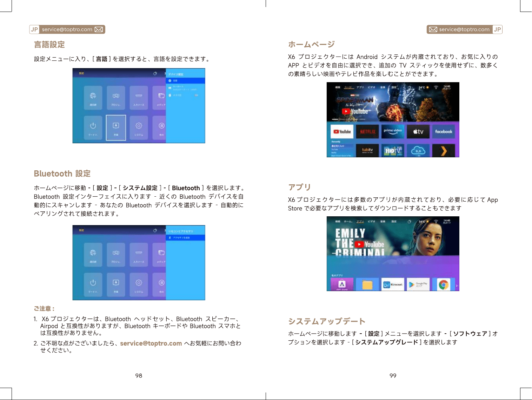Image resolution: width=532 pixels, height=400 pixels.
Task: Switch to the アプリ tab in the home page screenshot
Action: tap(360, 87)
